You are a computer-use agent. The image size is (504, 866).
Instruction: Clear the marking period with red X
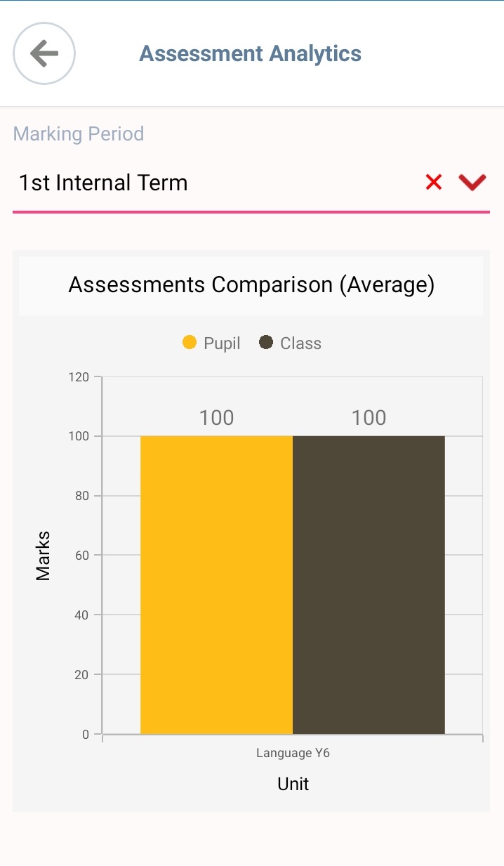434,183
